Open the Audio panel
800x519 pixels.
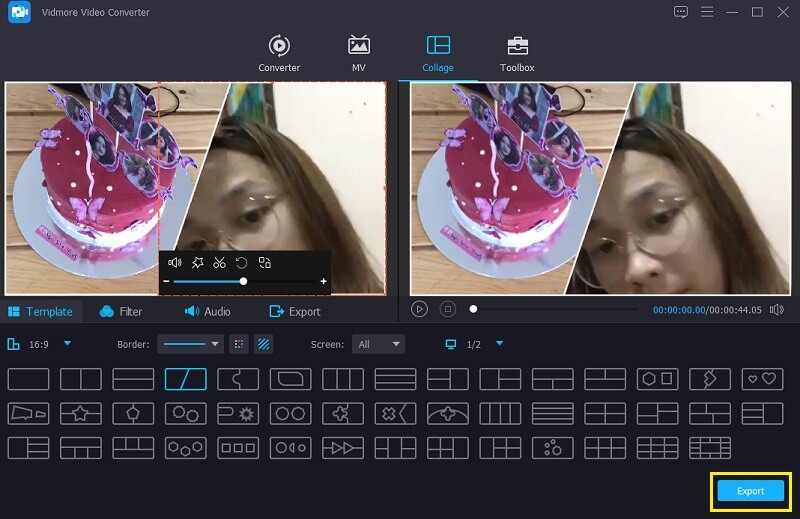coord(207,311)
